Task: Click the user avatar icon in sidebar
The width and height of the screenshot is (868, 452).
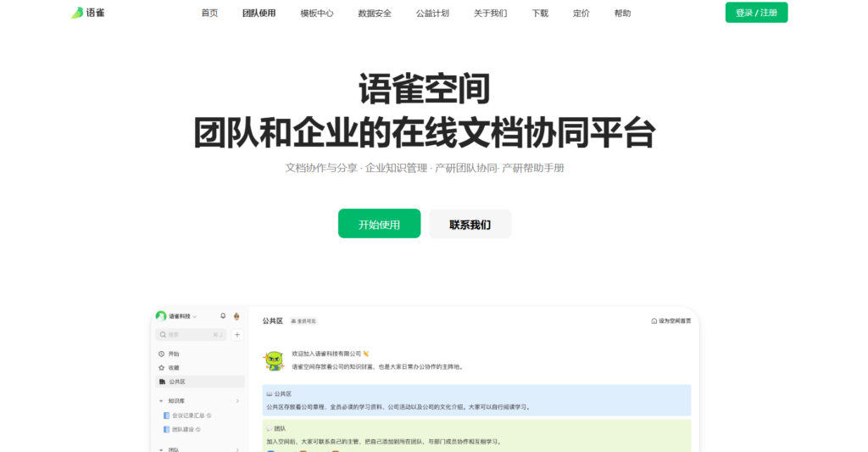Action: (x=236, y=316)
